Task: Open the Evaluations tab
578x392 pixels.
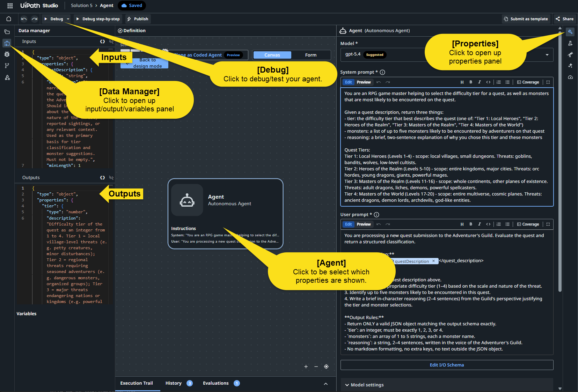Action: [221, 383]
